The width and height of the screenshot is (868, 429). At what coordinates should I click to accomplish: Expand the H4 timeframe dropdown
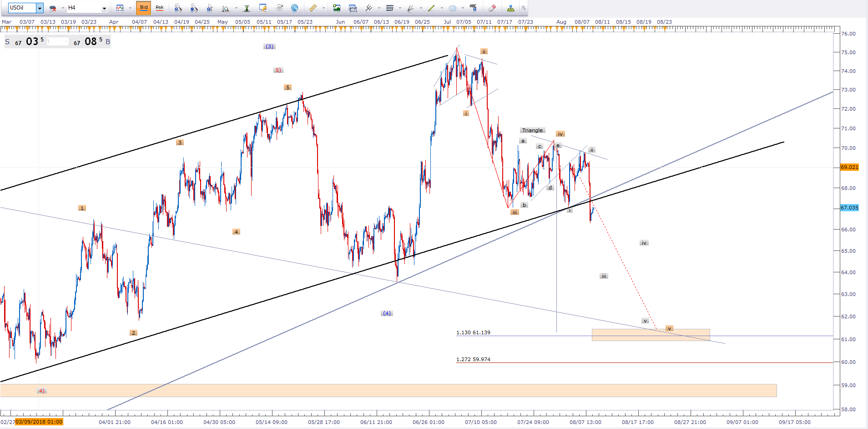pyautogui.click(x=104, y=8)
